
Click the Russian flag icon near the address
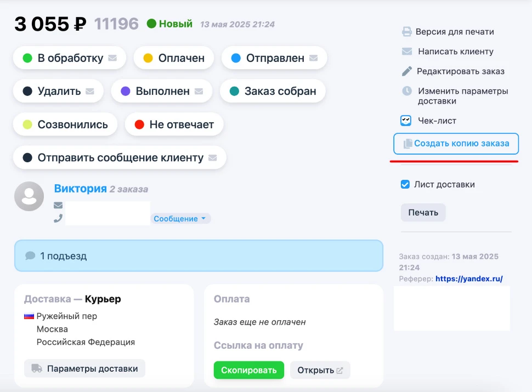point(28,315)
